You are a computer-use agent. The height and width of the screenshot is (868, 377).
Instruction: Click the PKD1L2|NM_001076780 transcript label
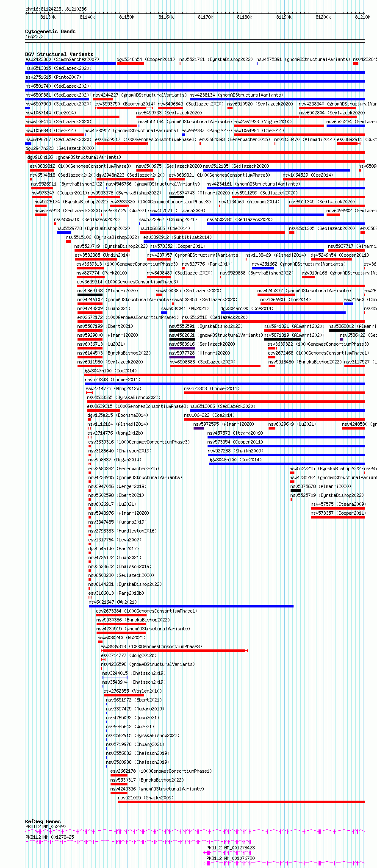[230, 858]
